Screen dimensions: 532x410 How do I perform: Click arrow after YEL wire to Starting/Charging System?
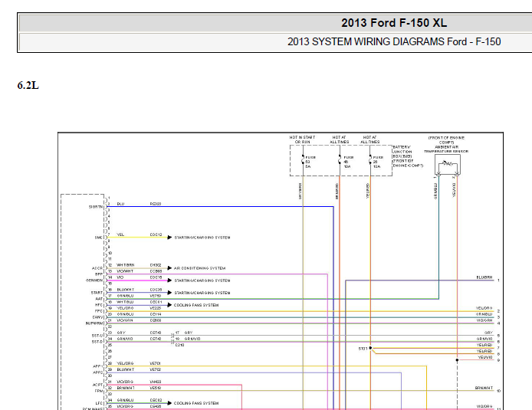point(169,238)
